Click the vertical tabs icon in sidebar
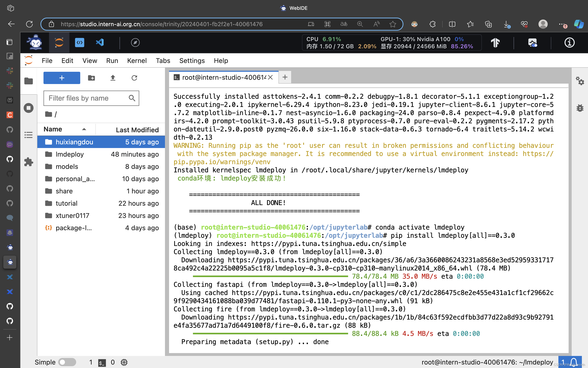 tap(10, 42)
